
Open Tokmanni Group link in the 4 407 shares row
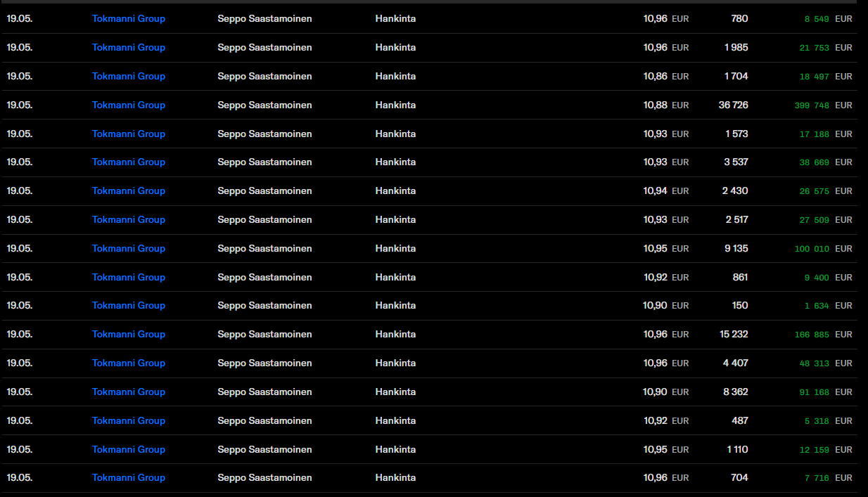(129, 363)
